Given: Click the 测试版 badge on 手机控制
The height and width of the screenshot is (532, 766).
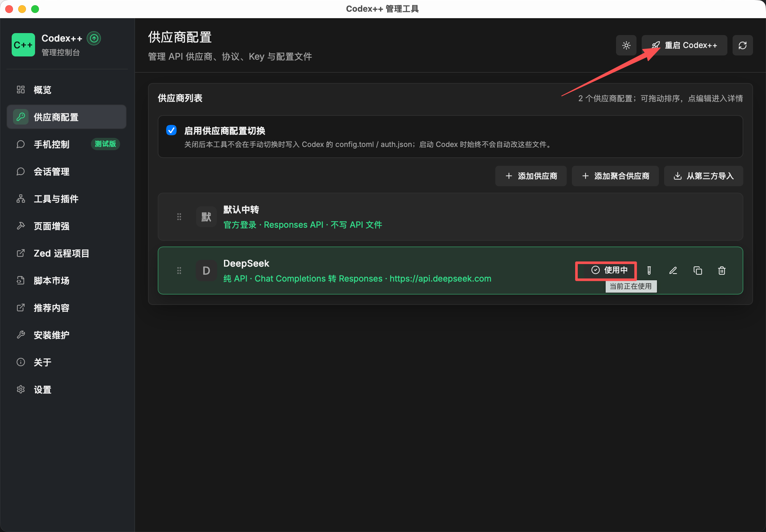Looking at the screenshot, I should [x=105, y=144].
